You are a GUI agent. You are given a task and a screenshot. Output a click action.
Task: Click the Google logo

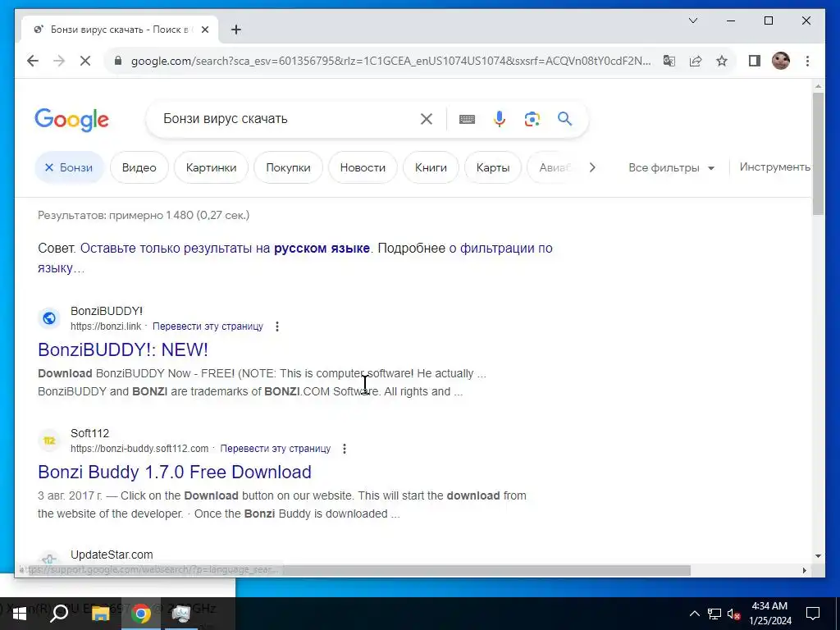pyautogui.click(x=72, y=120)
